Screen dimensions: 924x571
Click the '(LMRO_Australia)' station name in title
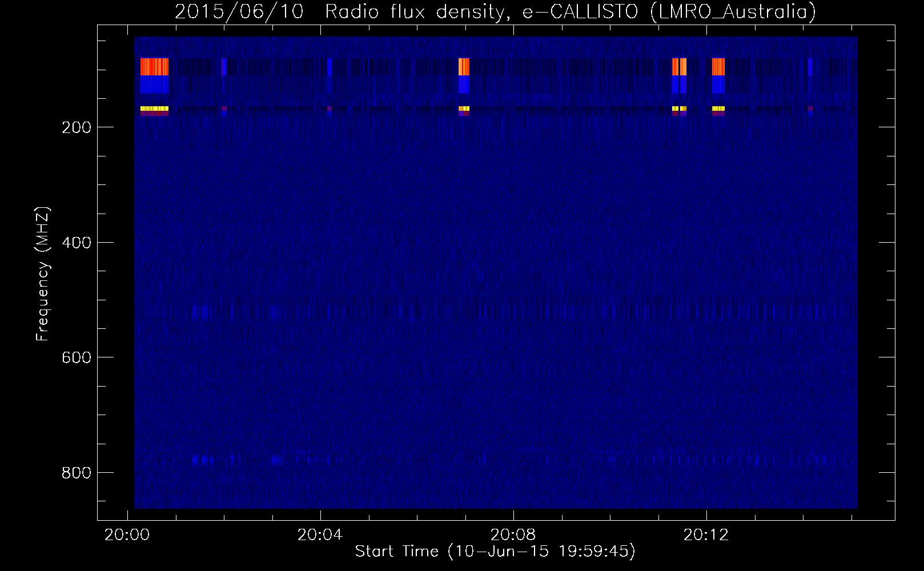733,12
